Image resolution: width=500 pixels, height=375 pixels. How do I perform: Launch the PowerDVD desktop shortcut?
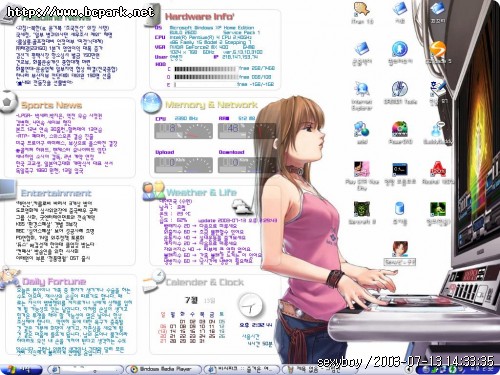(400, 130)
